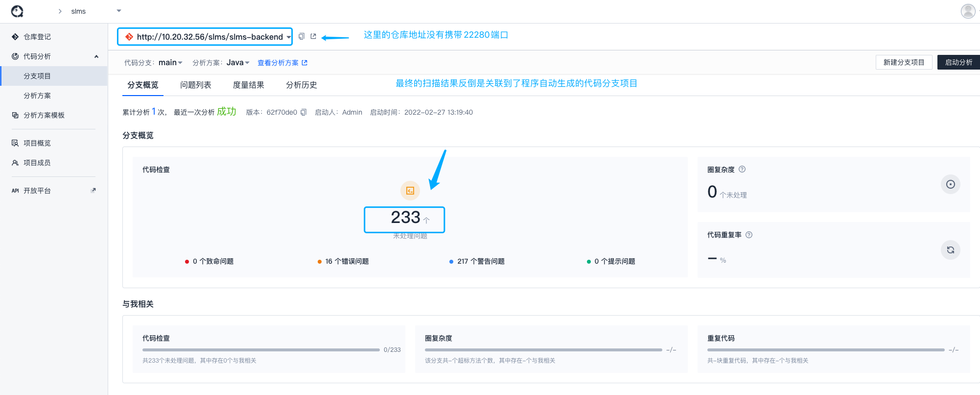
Task: Click the version 62f70de0 text
Action: (281, 112)
